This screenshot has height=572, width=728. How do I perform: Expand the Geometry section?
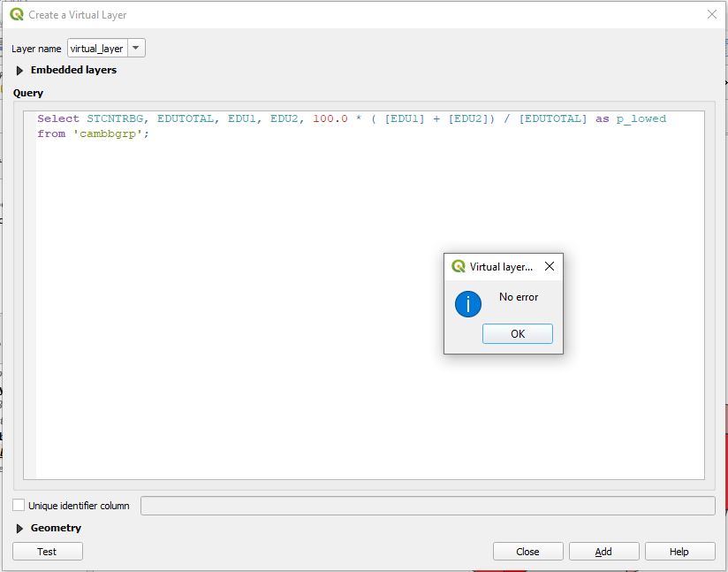pos(20,529)
